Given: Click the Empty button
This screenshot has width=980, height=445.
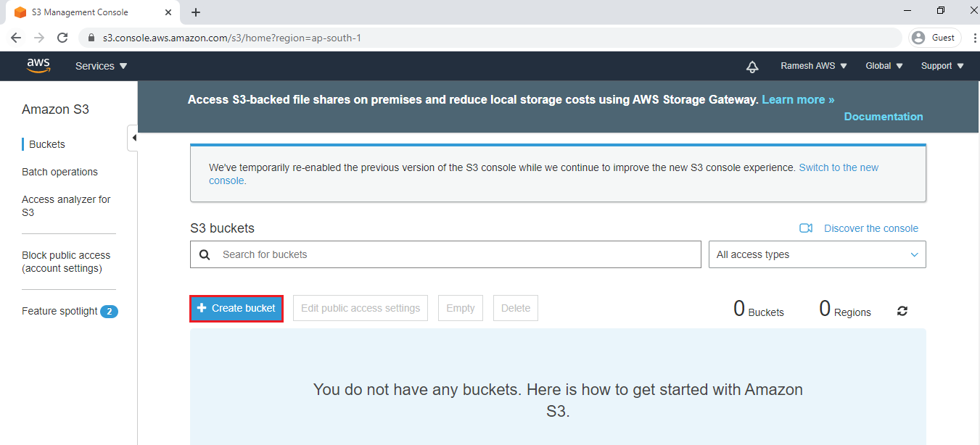Looking at the screenshot, I should pos(461,308).
